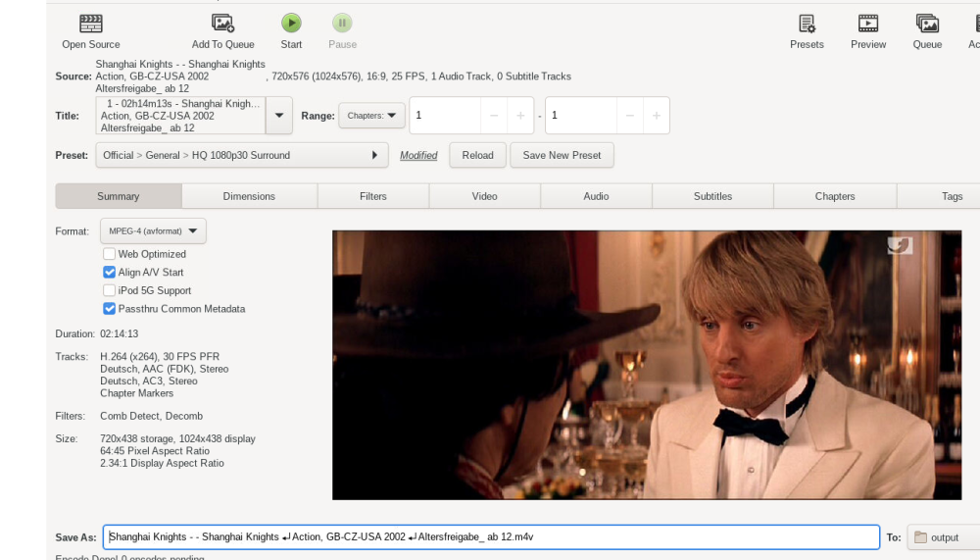Click 'Comb Detect, Decomb' filters text

[151, 416]
